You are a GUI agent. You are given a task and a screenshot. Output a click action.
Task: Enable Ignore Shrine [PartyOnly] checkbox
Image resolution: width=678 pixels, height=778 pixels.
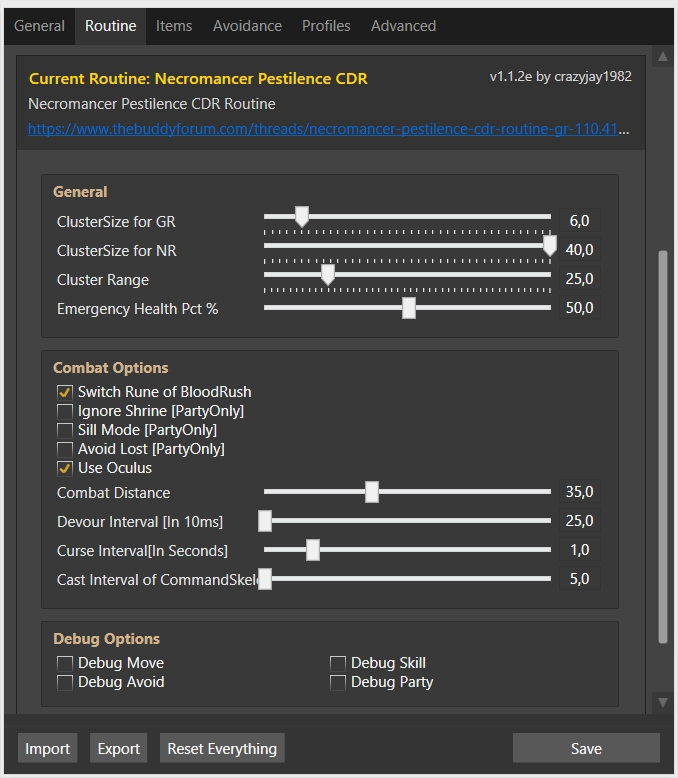coord(65,411)
